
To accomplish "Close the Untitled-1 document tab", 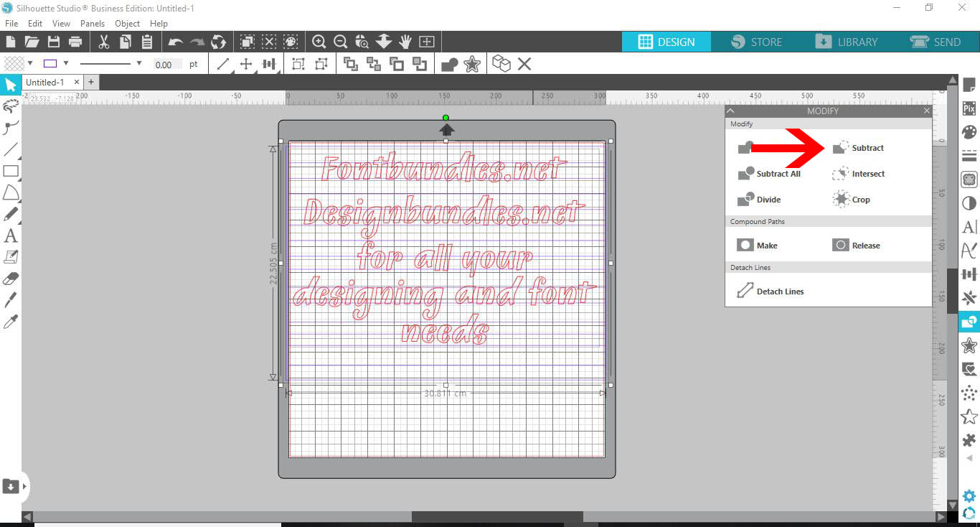I will point(77,83).
